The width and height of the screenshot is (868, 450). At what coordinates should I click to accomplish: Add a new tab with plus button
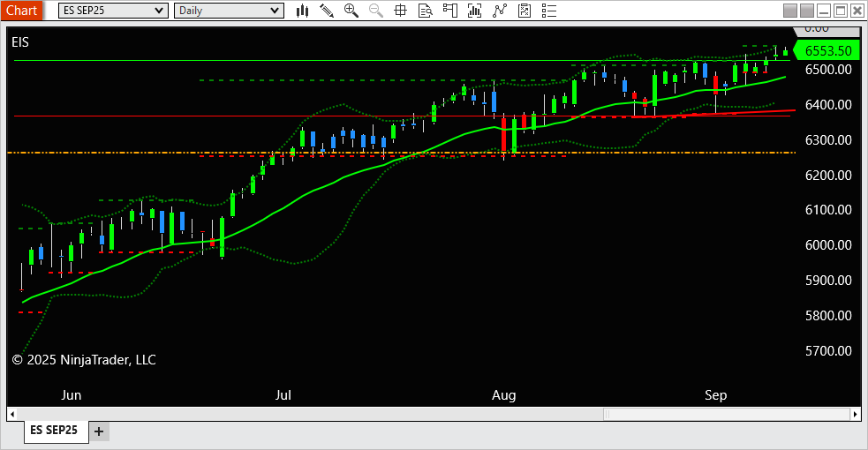click(x=99, y=431)
